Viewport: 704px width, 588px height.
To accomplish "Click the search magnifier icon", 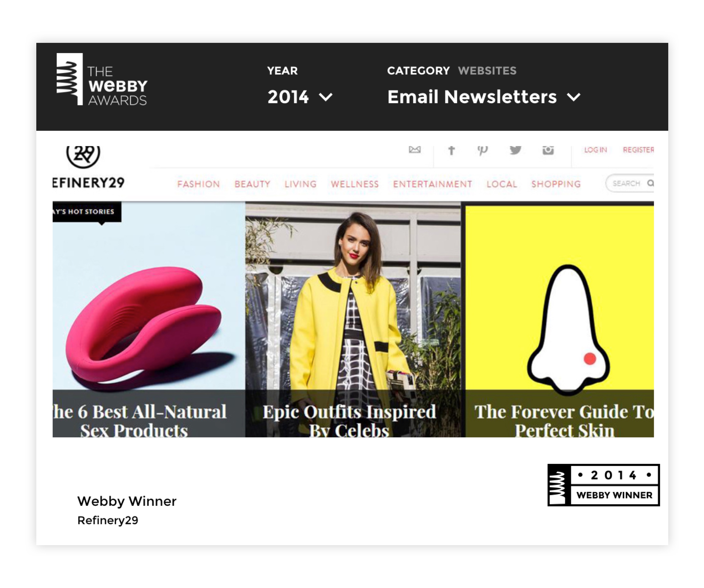I will [650, 183].
